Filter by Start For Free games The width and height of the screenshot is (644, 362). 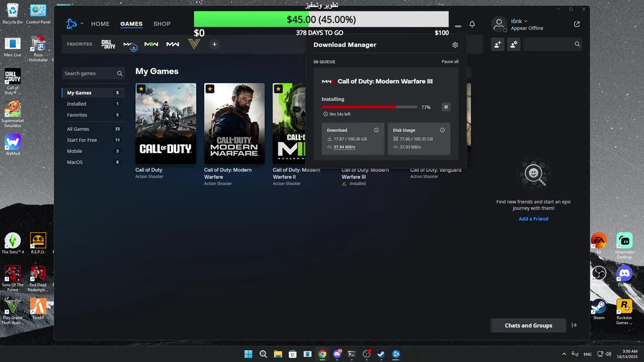tap(93, 140)
